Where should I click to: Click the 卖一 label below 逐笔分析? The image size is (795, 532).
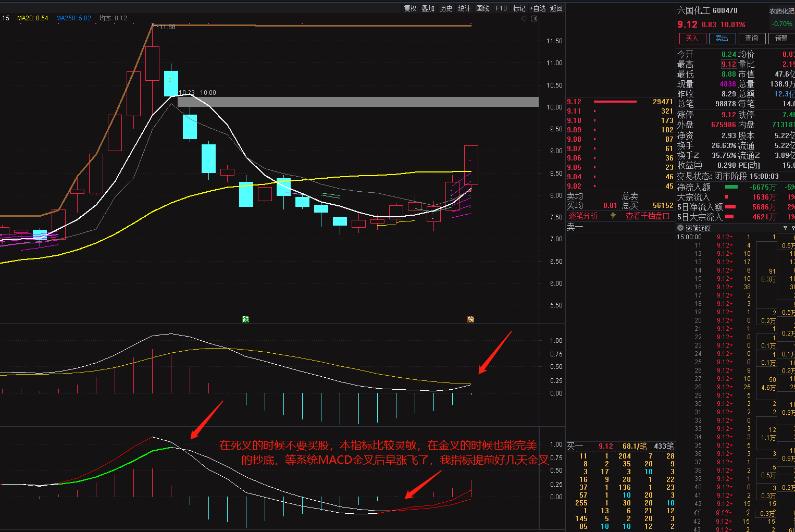[x=575, y=227]
